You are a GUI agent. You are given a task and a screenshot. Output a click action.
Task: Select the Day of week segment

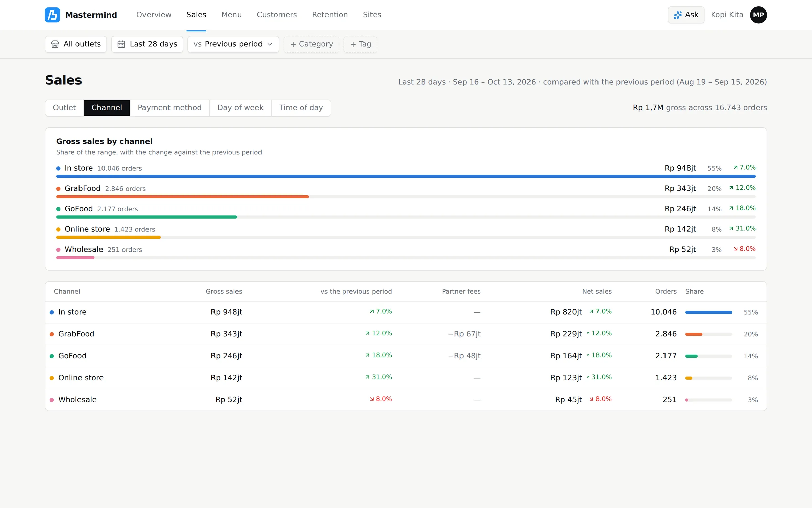point(240,108)
